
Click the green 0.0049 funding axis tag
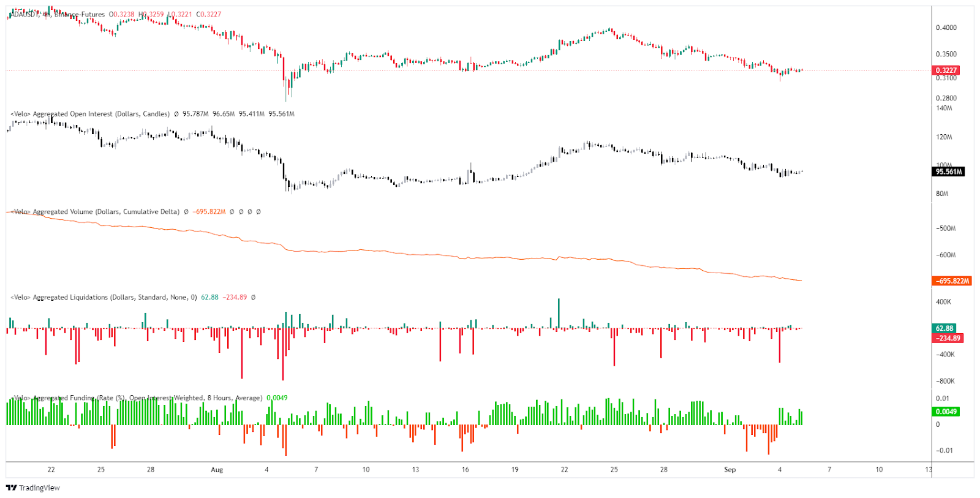(946, 412)
